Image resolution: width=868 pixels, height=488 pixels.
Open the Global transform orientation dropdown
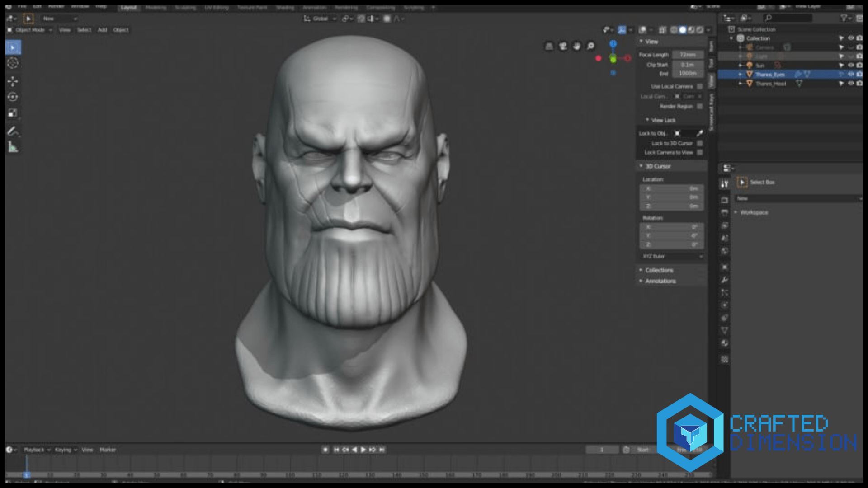click(x=320, y=19)
